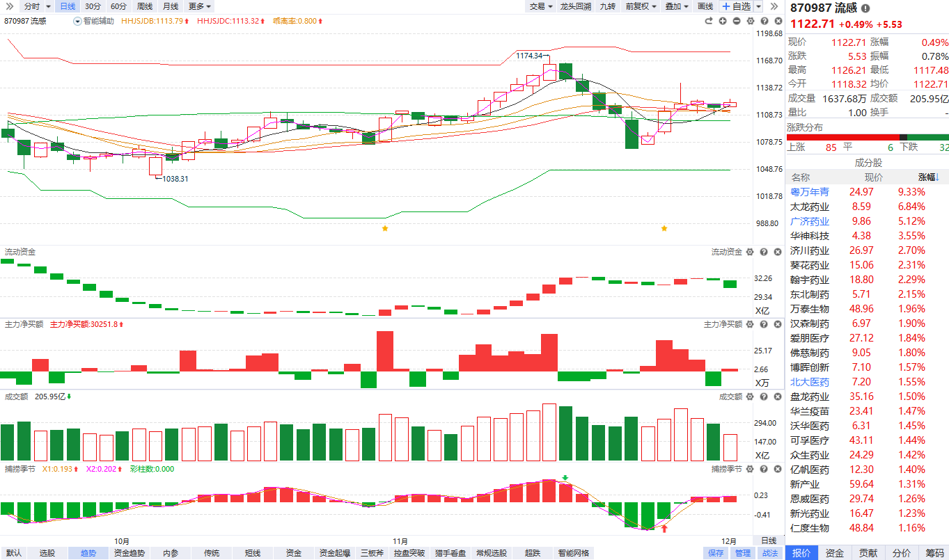Image resolution: width=949 pixels, height=560 pixels.
Task: Switch to the 资金 tab in right panel
Action: (834, 553)
